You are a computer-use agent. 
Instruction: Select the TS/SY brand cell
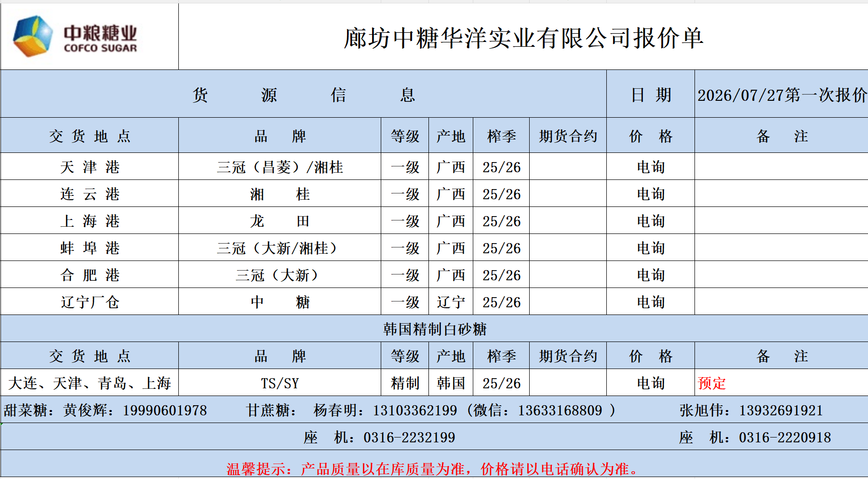click(280, 383)
